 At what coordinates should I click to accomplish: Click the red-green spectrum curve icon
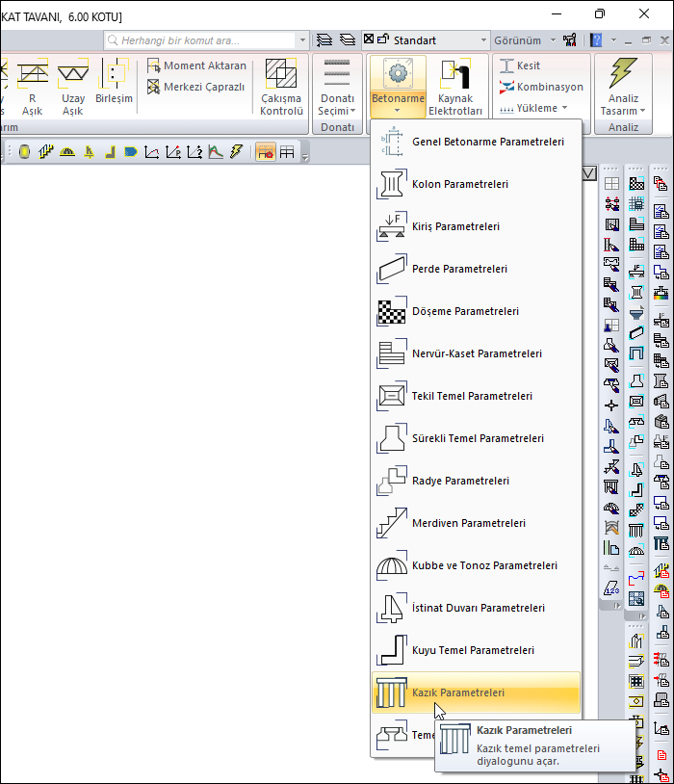(x=216, y=151)
